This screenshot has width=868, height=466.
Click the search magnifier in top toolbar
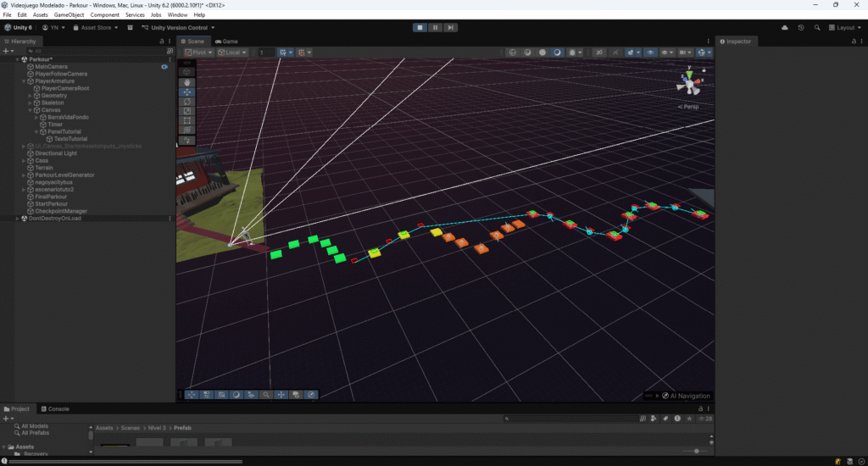(818, 27)
